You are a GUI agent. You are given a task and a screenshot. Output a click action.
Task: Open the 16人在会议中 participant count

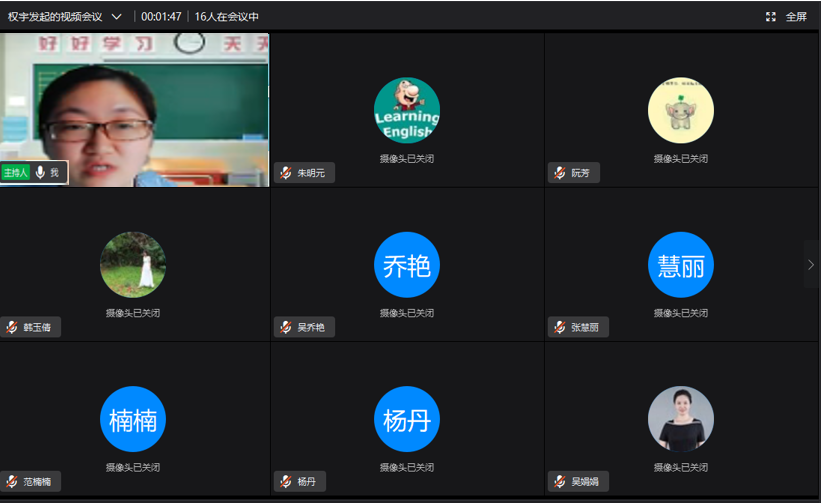(227, 17)
